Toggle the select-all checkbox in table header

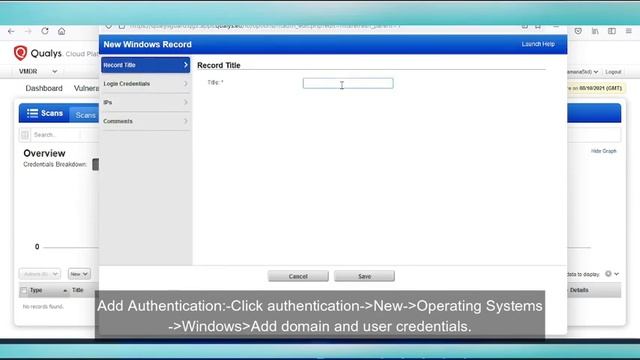tap(24, 291)
